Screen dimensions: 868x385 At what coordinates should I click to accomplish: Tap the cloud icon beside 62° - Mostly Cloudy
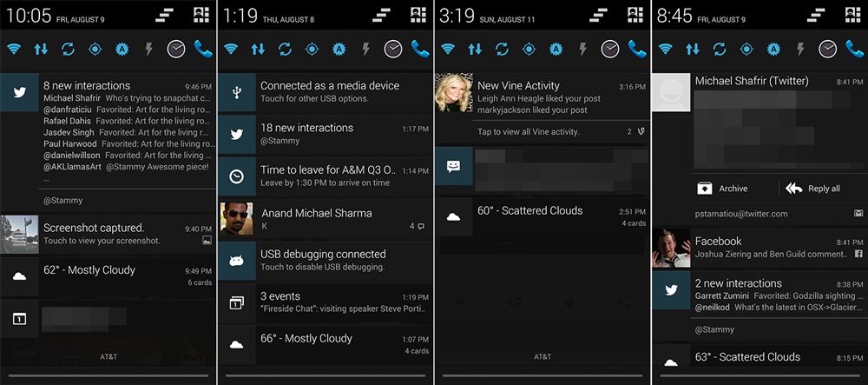(x=19, y=276)
